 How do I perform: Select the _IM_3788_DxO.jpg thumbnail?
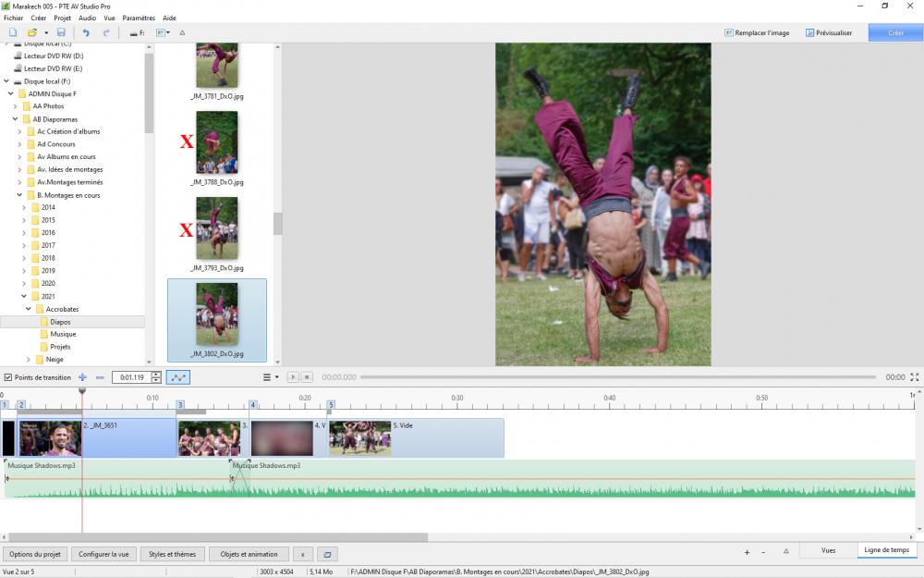[217, 143]
